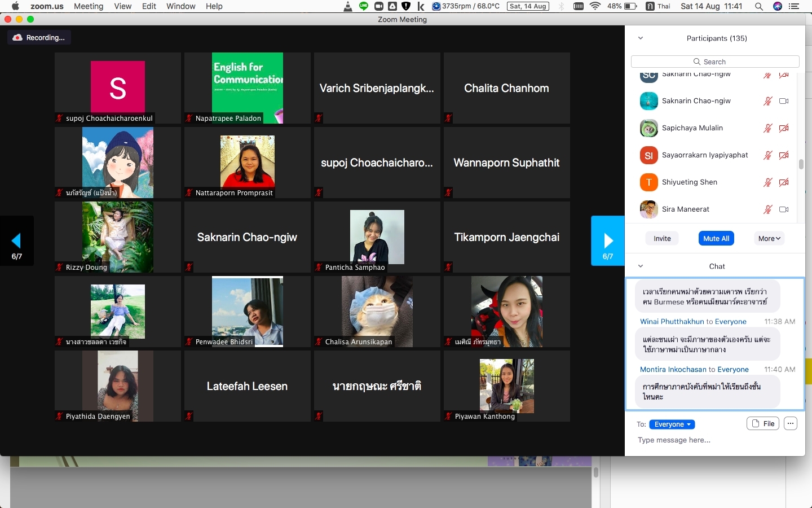Click Sira Maneerat's video camera icon
812x508 pixels.
point(783,209)
